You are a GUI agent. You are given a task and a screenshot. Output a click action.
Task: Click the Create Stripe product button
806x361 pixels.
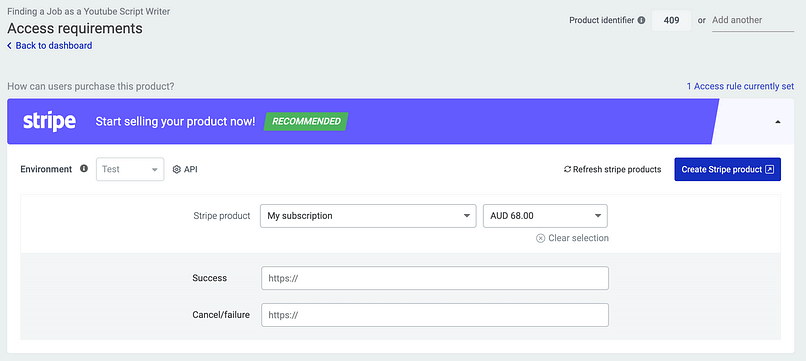click(727, 169)
